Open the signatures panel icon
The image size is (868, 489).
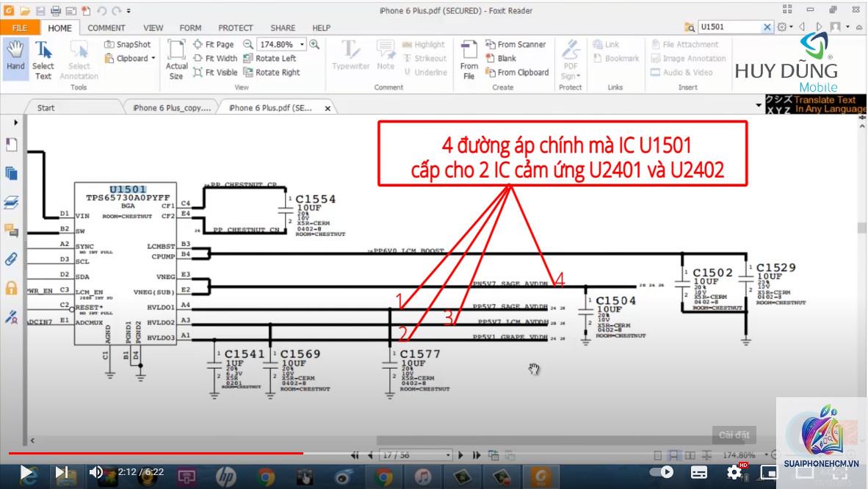(12, 316)
